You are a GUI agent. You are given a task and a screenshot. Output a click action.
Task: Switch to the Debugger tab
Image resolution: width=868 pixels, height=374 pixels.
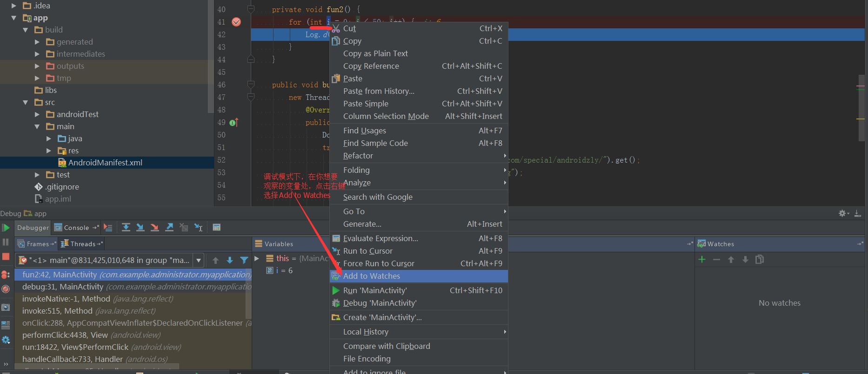pyautogui.click(x=33, y=228)
